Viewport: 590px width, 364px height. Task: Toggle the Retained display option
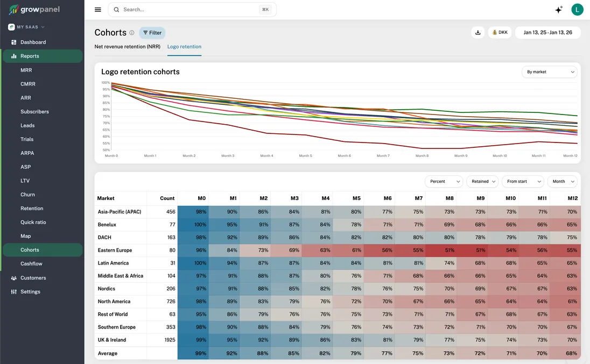(x=482, y=181)
